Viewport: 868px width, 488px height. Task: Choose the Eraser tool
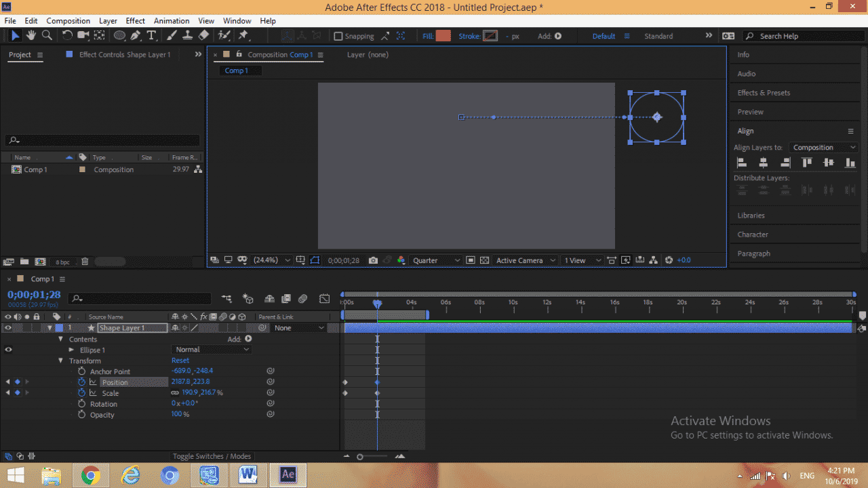(202, 35)
